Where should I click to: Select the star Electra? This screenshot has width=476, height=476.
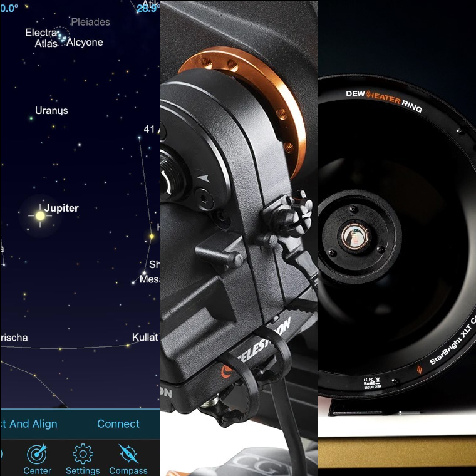click(41, 33)
